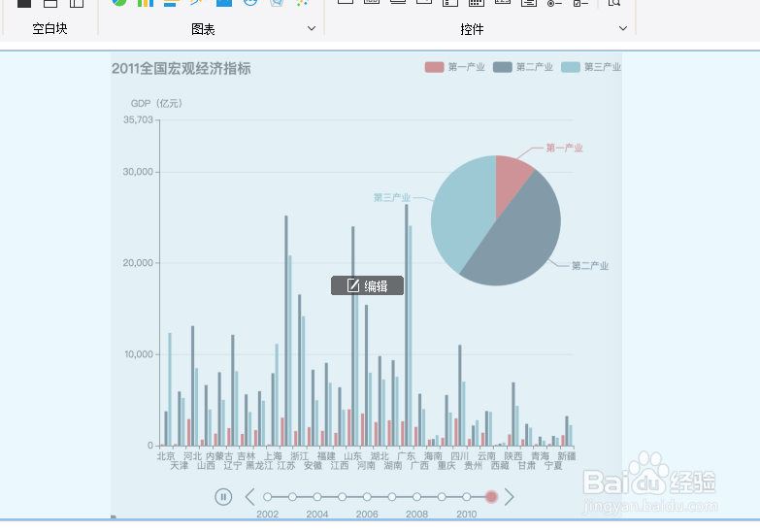The width and height of the screenshot is (760, 532).
Task: Click the 湖北 x-axis label
Action: (x=380, y=456)
